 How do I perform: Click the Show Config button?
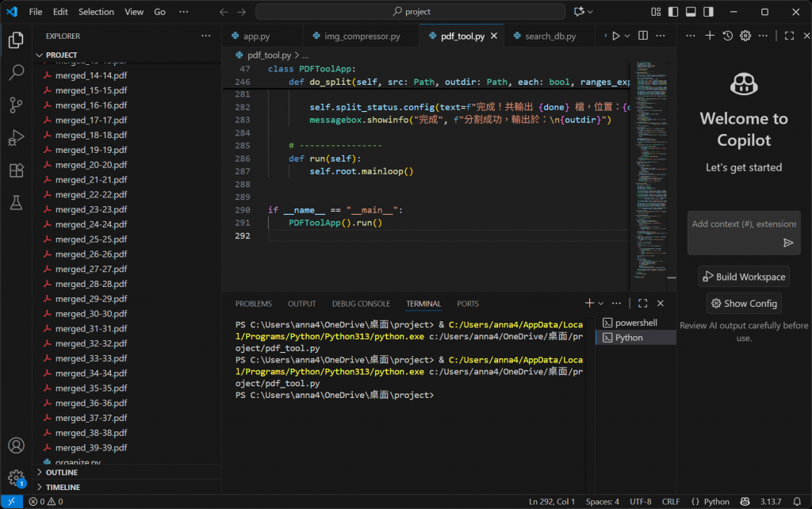point(743,303)
